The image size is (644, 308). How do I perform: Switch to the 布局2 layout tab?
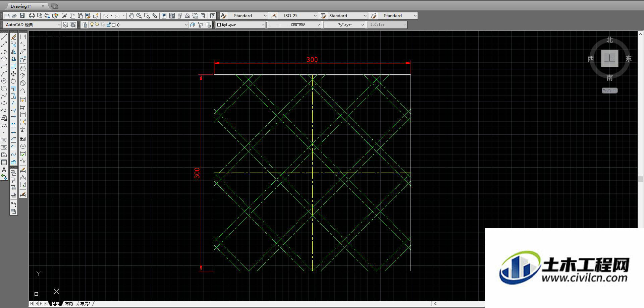point(85,304)
